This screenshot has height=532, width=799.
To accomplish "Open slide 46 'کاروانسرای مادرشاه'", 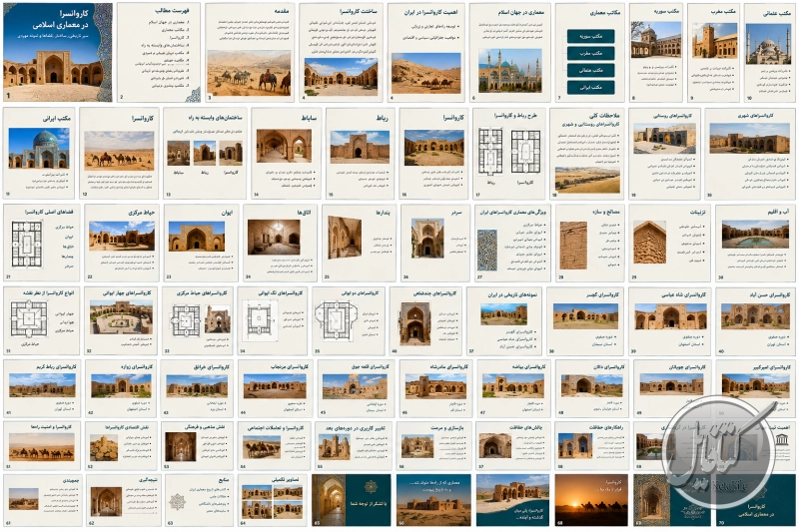I will [435, 388].
